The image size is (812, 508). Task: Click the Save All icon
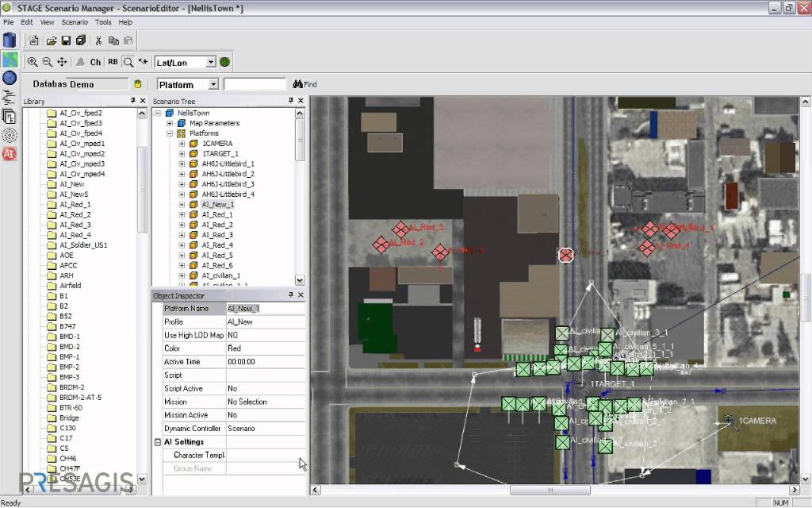click(81, 40)
